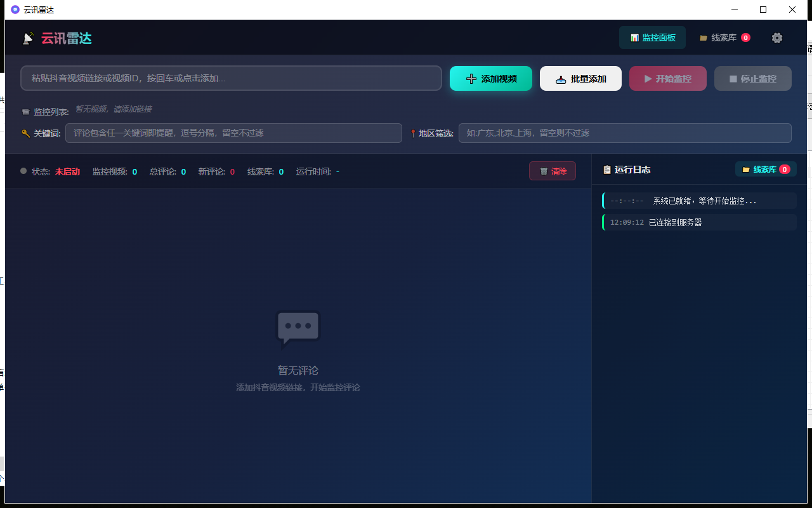The height and width of the screenshot is (508, 812).
Task: Switch to the 监控面板 tab
Action: [x=652, y=37]
